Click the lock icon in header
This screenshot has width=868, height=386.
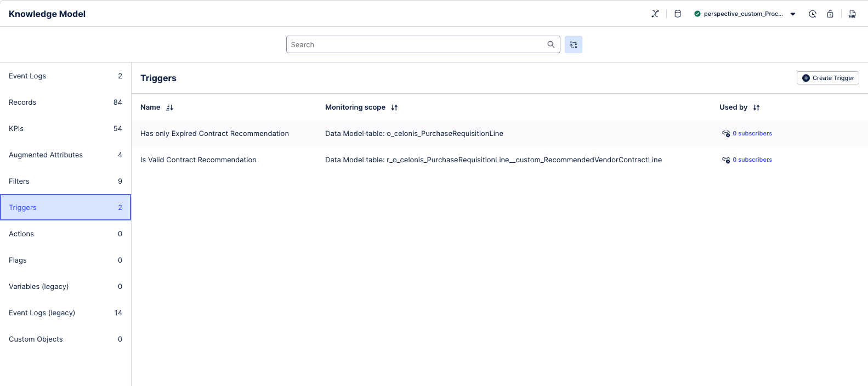click(830, 14)
